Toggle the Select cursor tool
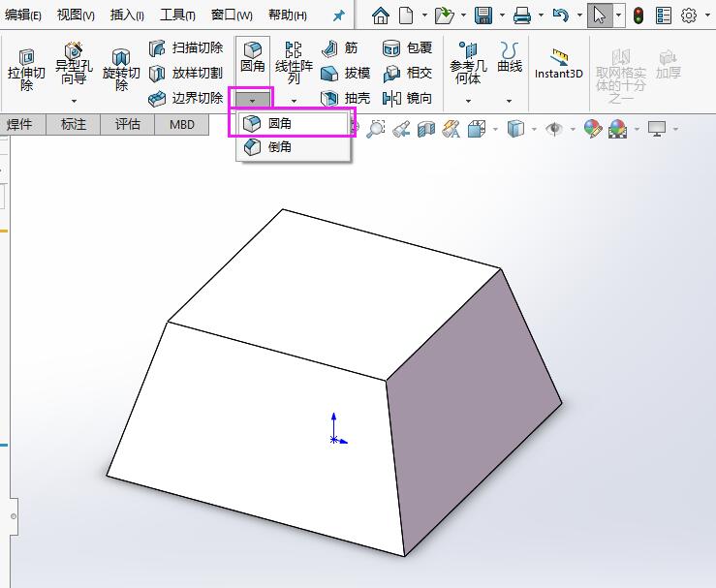 pos(600,15)
